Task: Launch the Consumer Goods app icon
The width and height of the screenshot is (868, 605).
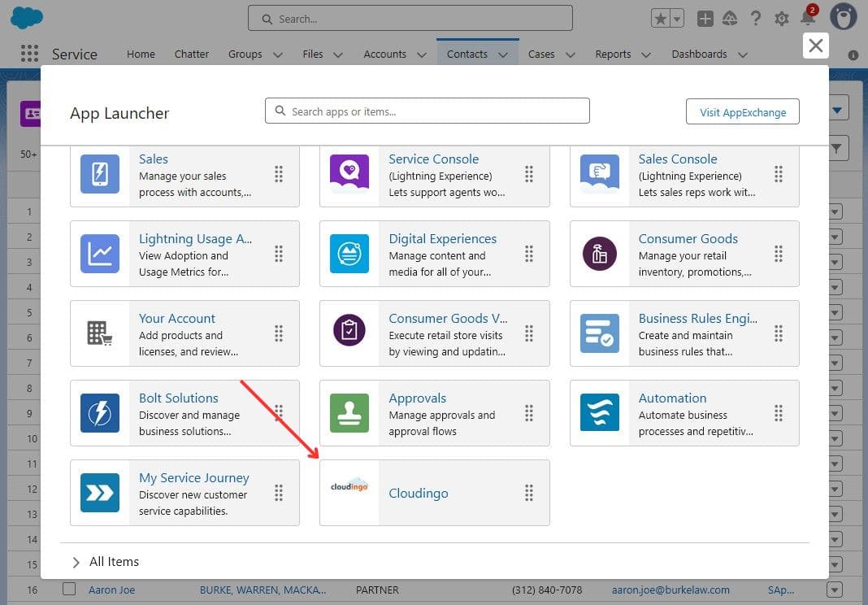Action: pos(599,253)
